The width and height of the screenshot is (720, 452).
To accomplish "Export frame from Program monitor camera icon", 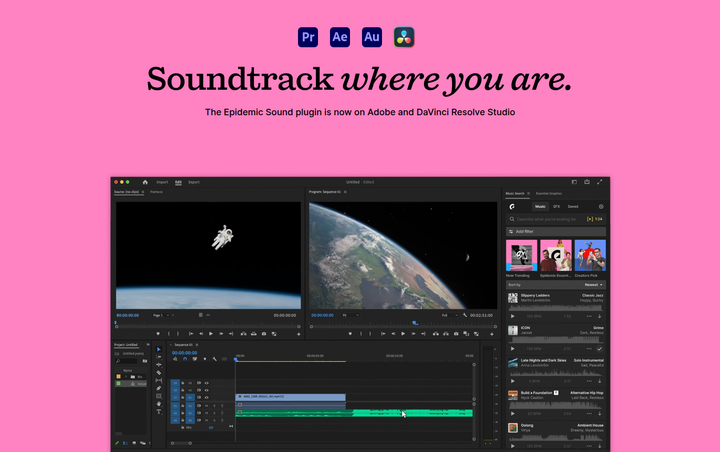I will click(456, 333).
